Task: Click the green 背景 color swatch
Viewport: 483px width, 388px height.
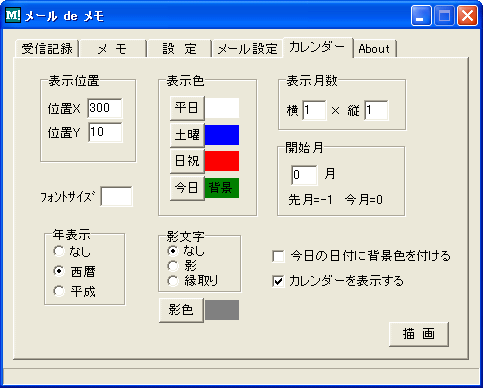Action: click(222, 188)
